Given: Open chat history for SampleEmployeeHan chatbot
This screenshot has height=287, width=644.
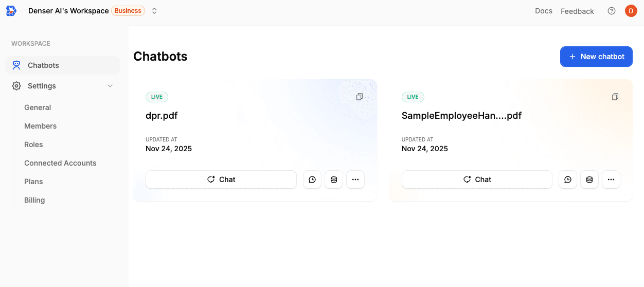Looking at the screenshot, I should (567, 180).
